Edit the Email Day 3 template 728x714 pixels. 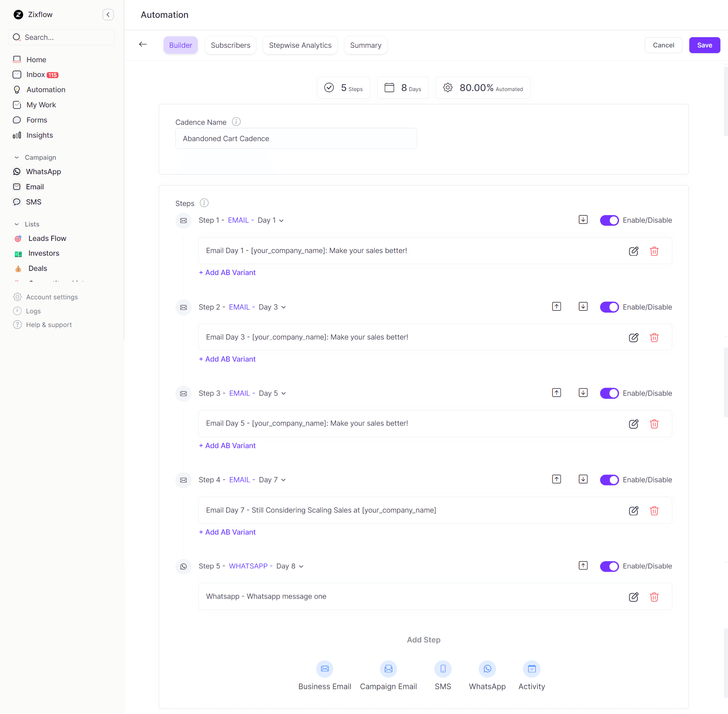point(633,338)
